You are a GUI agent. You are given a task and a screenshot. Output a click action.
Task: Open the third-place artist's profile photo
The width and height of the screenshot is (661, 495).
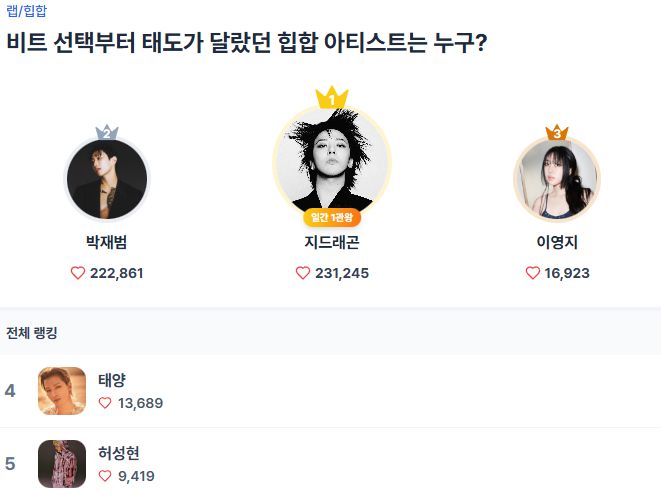[x=557, y=180]
